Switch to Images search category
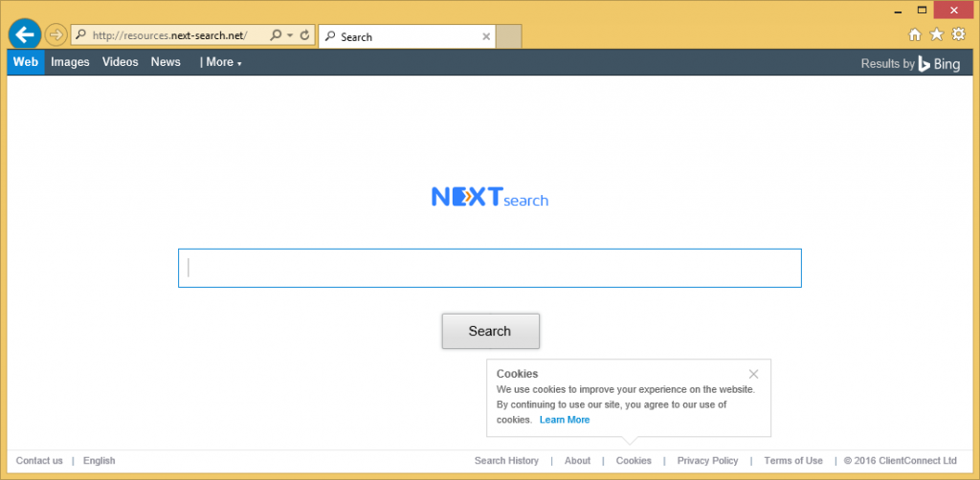This screenshot has width=980, height=480. click(70, 62)
